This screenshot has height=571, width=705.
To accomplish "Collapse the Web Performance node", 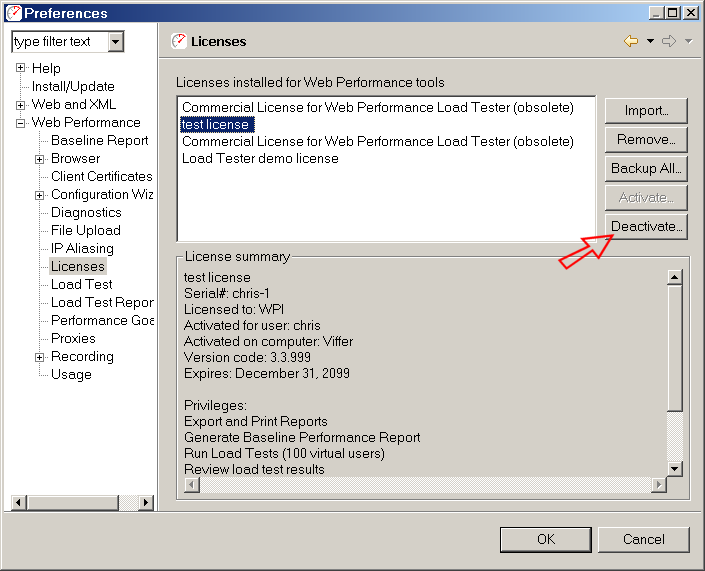I will (x=20, y=123).
